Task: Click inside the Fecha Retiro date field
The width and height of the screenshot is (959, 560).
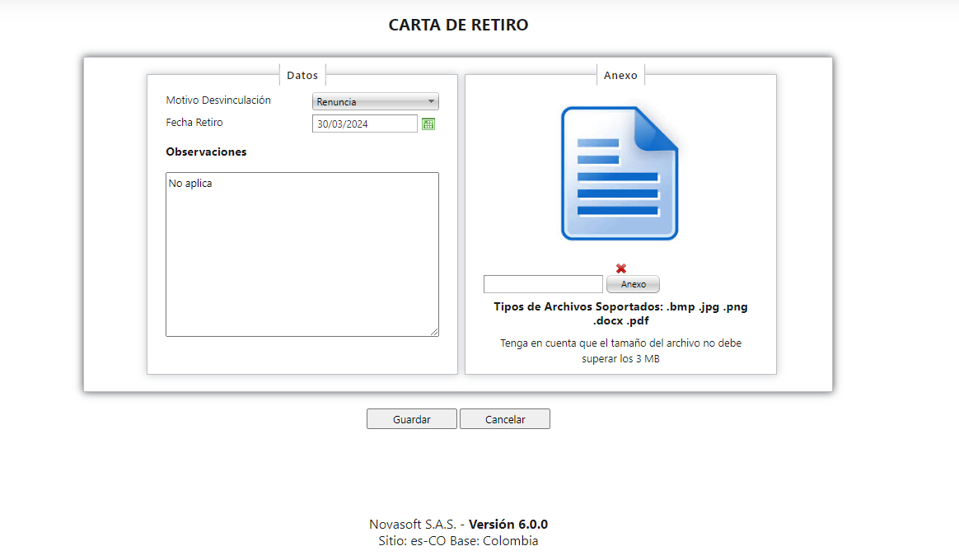Action: coord(364,123)
